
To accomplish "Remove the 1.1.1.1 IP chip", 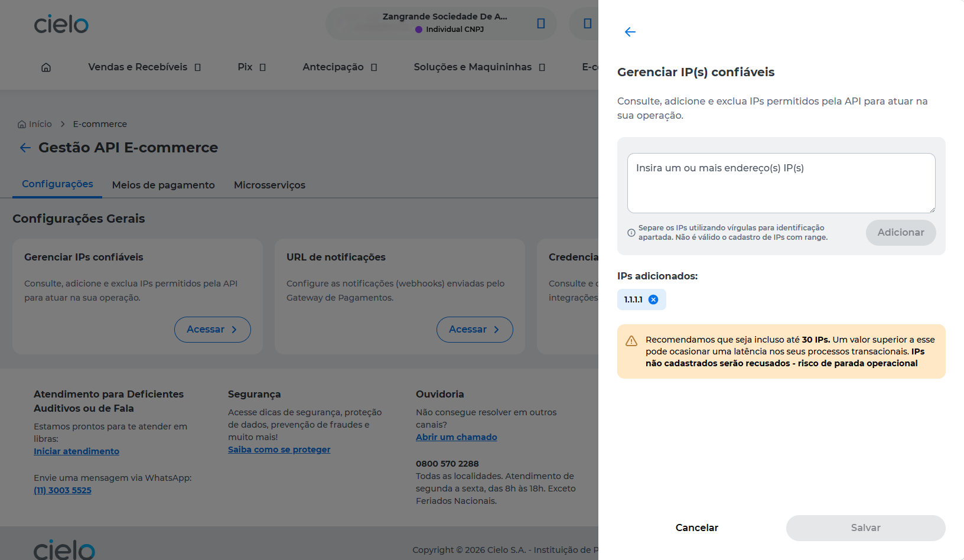I will [653, 299].
